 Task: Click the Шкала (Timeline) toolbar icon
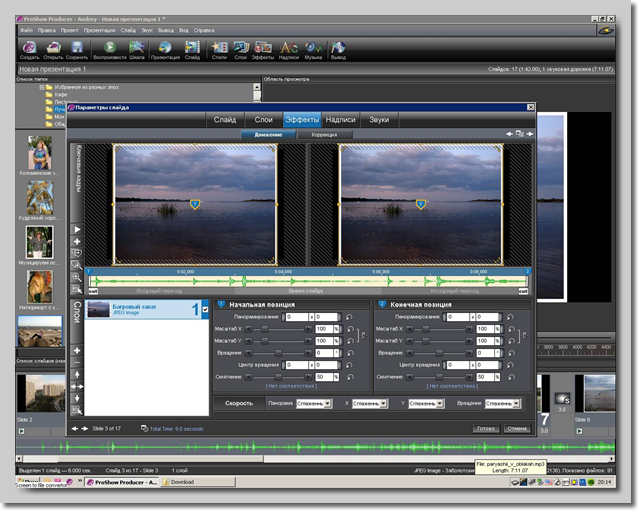(137, 50)
